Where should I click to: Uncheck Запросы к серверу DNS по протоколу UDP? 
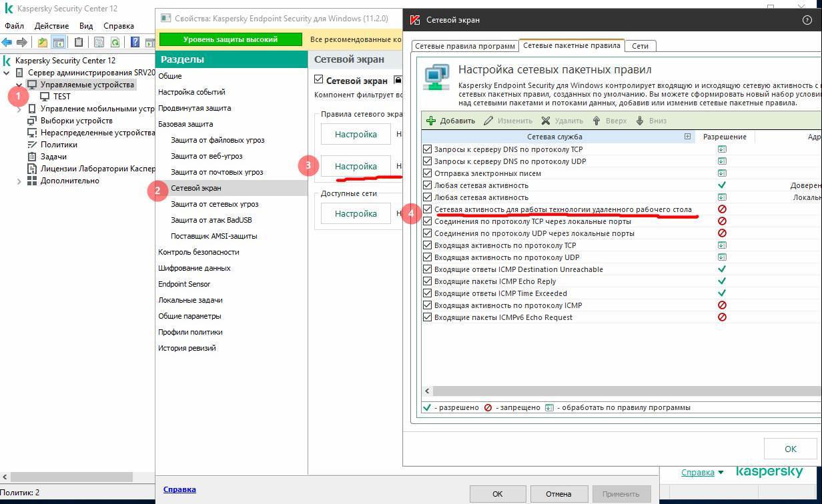pyautogui.click(x=428, y=161)
